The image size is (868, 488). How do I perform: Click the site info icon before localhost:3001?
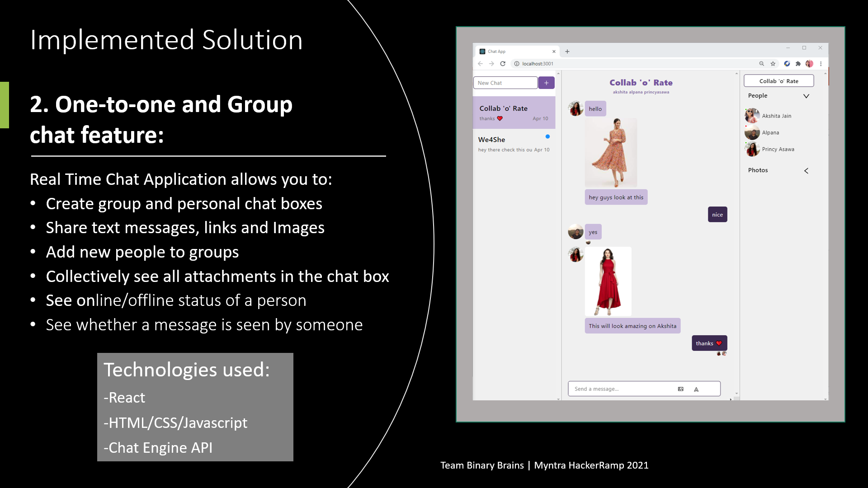(516, 64)
